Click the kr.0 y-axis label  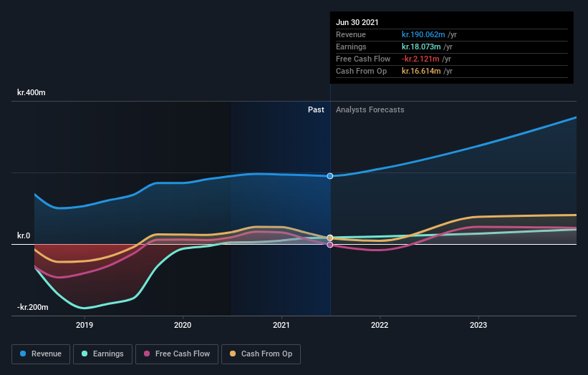pos(24,235)
